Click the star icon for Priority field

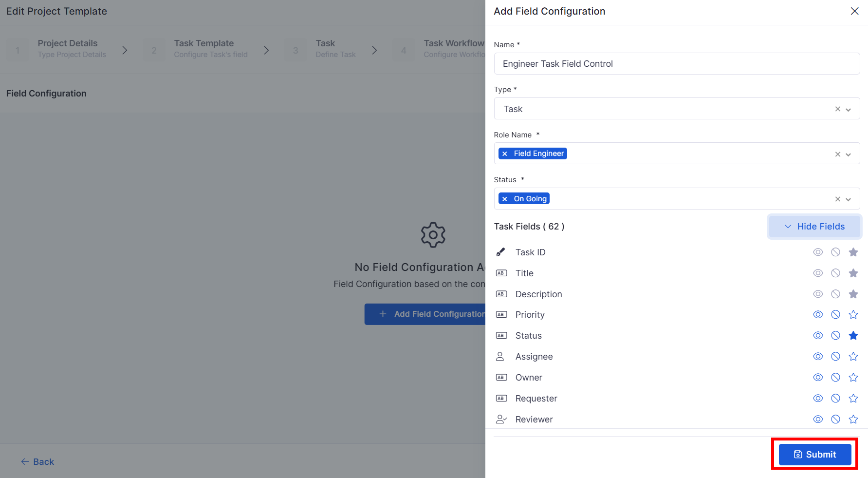click(x=853, y=315)
